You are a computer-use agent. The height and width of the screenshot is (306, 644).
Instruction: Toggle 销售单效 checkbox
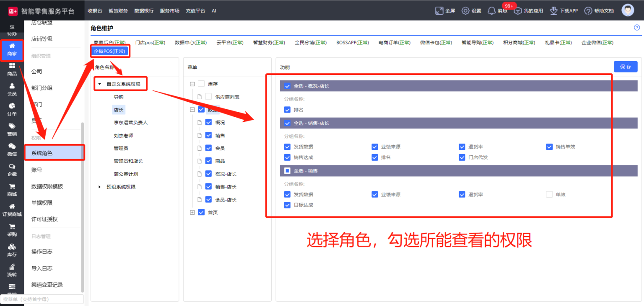(x=549, y=147)
